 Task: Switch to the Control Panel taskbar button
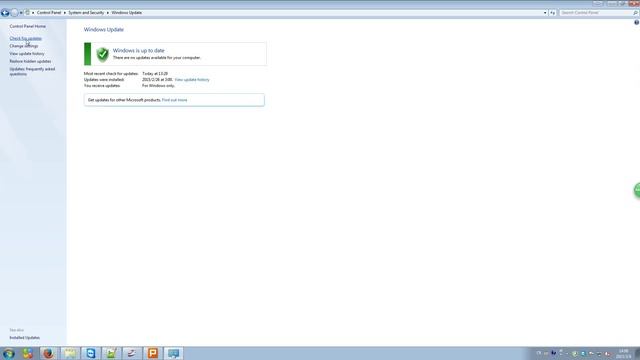[173, 353]
